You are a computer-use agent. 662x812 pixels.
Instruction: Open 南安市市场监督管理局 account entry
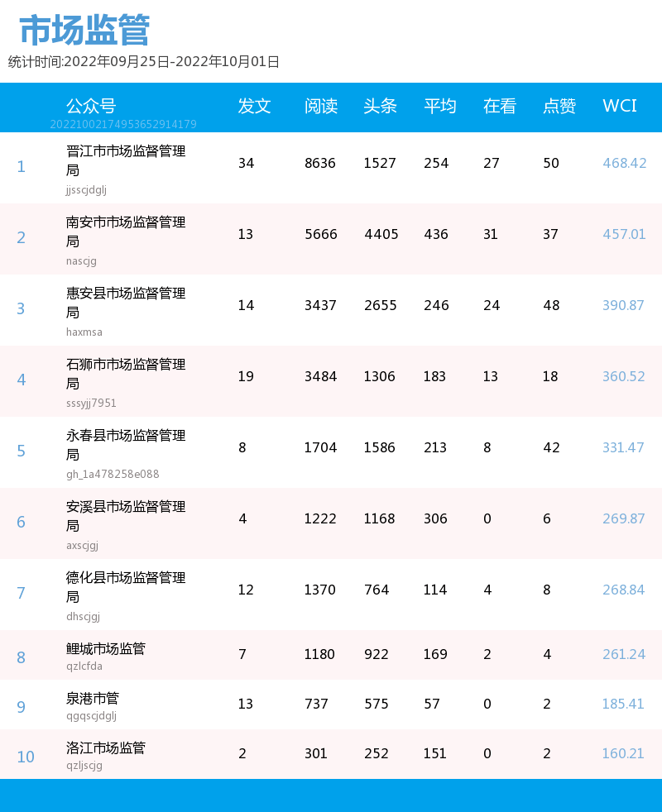click(124, 232)
